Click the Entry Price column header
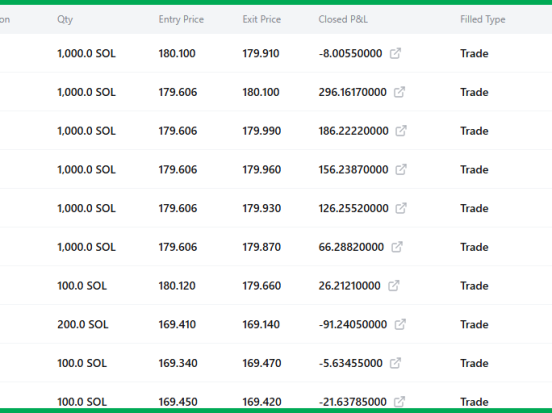 pyautogui.click(x=181, y=19)
